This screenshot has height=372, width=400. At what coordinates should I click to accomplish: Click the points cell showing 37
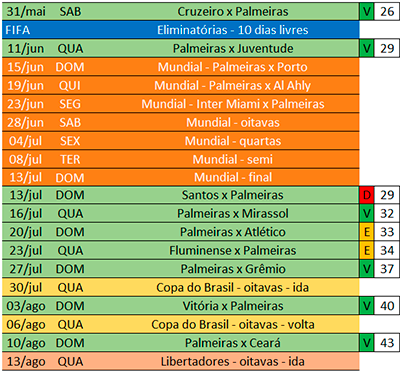coord(387,269)
